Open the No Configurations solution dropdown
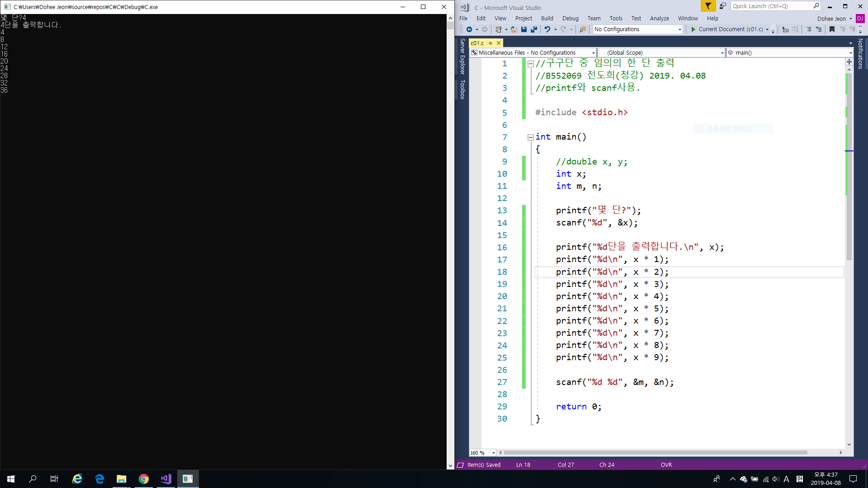 point(637,29)
